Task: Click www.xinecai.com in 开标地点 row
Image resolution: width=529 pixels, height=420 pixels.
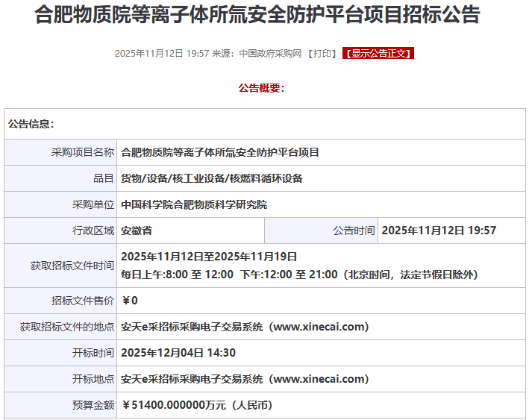Action: tap(319, 379)
